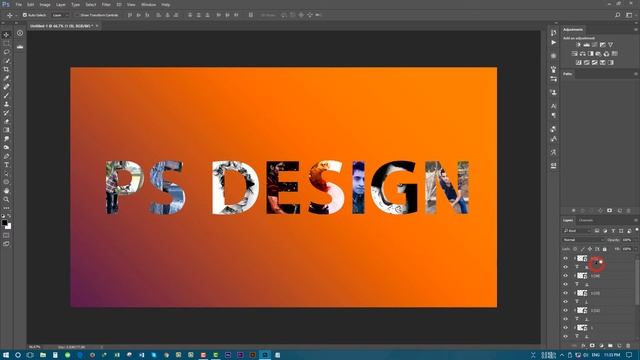Toggle Quick Mask mode in toolbox
Viewport: 640px width, 360px height.
(x=6, y=236)
